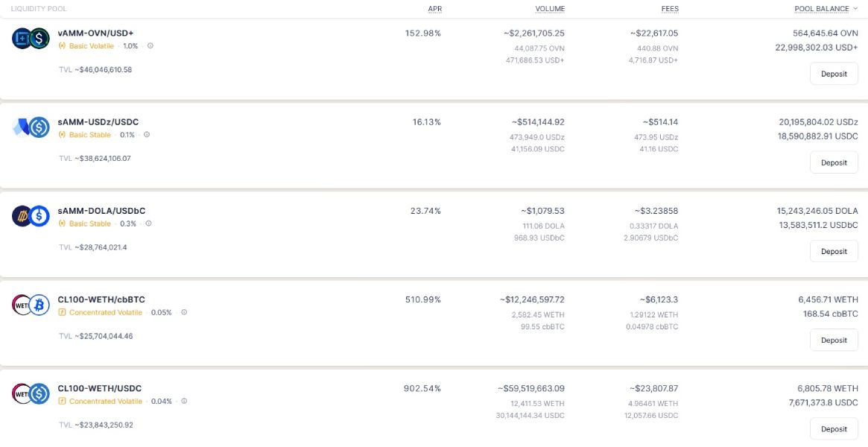Click the WETH/cbBTC token pair icon
Screen dimensions: 868x447
click(31, 305)
